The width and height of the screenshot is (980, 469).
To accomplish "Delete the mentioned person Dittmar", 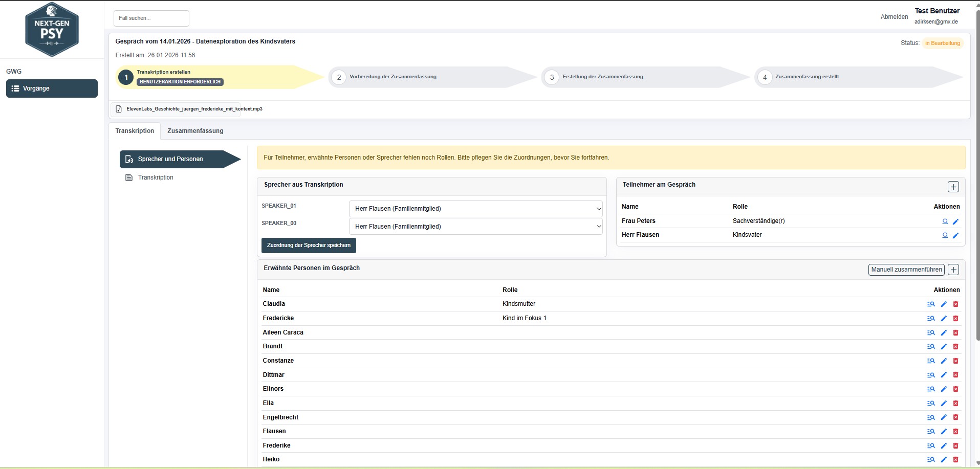I will coord(955,375).
